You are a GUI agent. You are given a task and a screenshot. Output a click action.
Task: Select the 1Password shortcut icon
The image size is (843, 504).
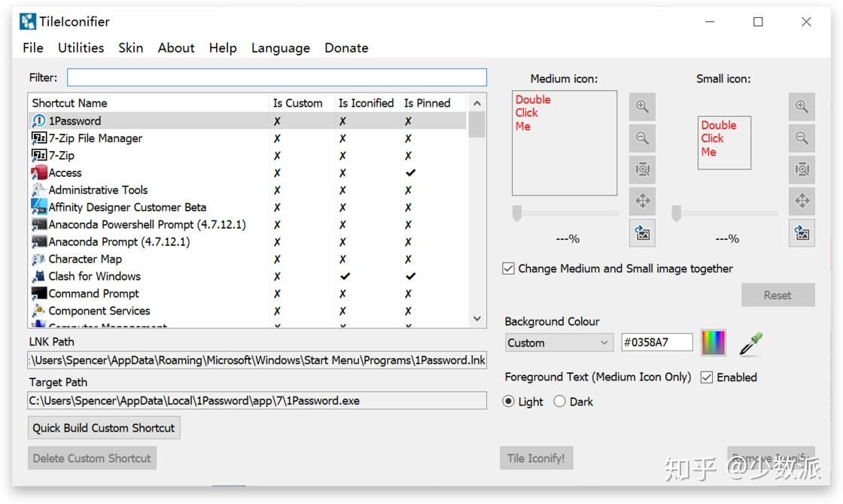coord(38,121)
